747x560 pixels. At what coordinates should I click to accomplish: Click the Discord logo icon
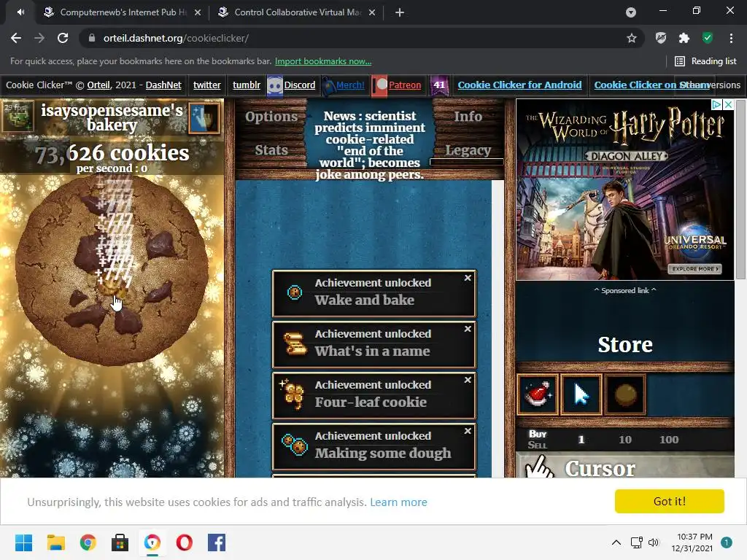(x=275, y=86)
